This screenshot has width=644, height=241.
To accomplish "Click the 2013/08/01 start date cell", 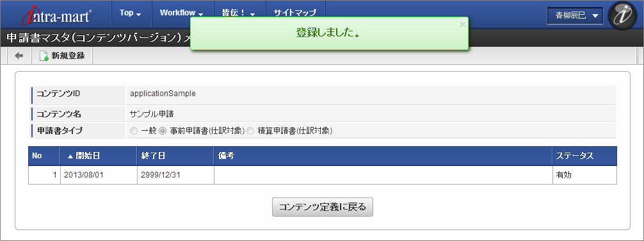I will 99,175.
